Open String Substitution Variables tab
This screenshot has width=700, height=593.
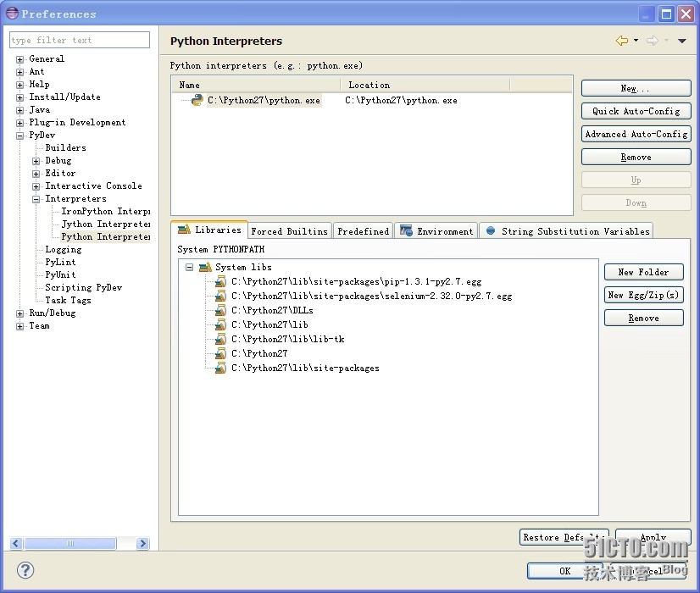(x=566, y=231)
